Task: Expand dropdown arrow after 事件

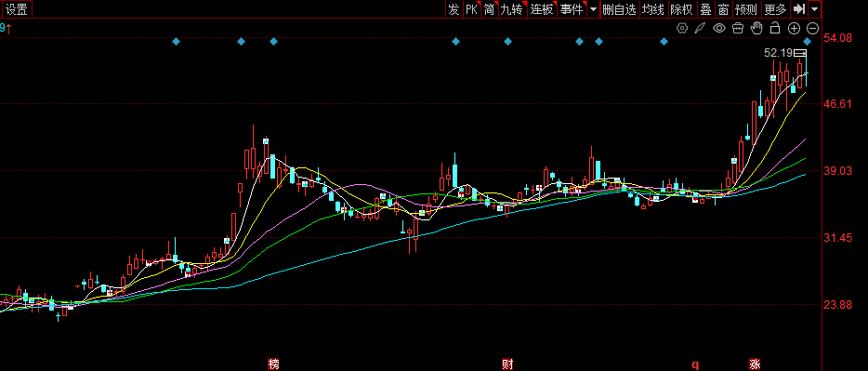Action: tap(594, 9)
